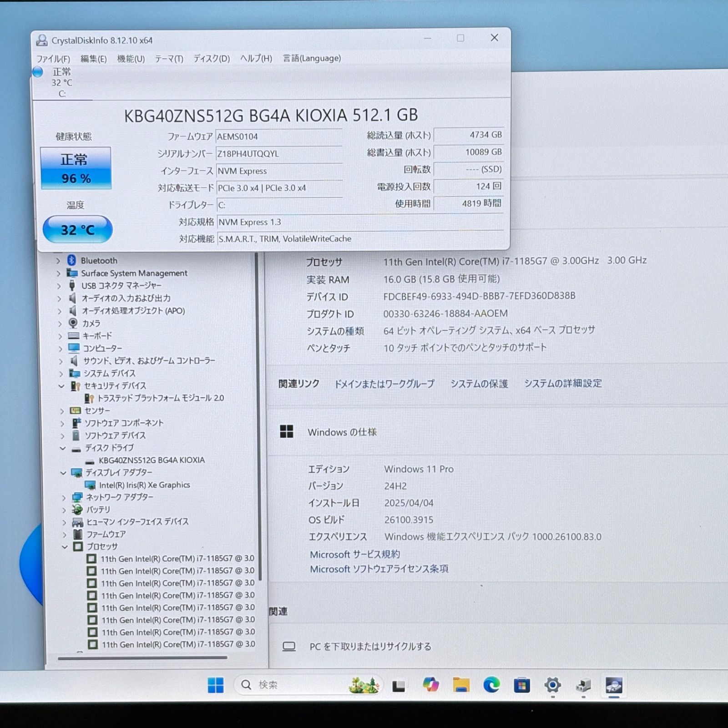Open Copilot from the taskbar
The image size is (728, 728).
[x=430, y=684]
